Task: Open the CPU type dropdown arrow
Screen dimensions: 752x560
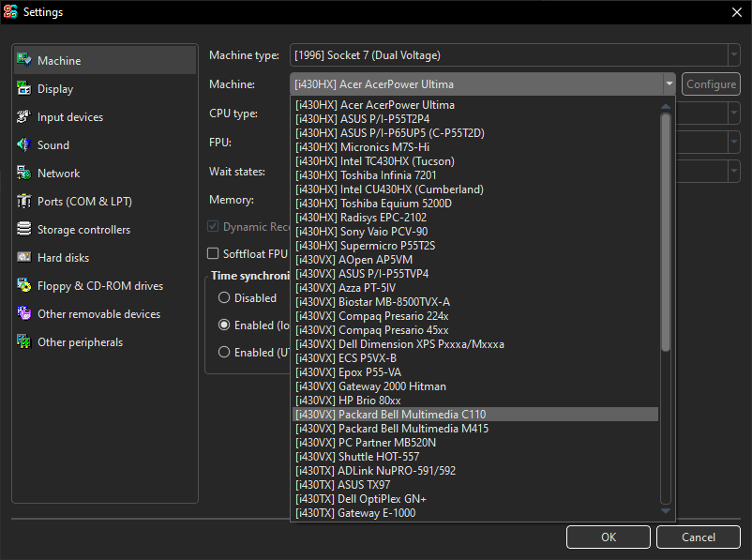Action: (734, 114)
